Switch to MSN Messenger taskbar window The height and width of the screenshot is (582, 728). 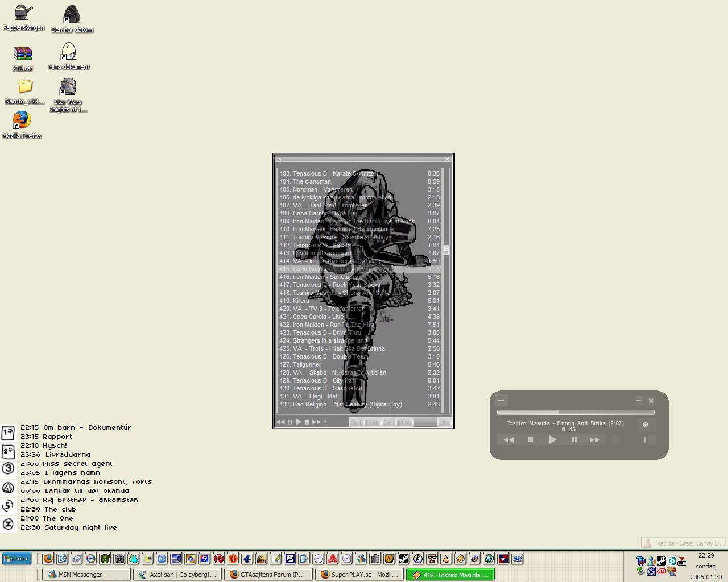tap(86, 575)
